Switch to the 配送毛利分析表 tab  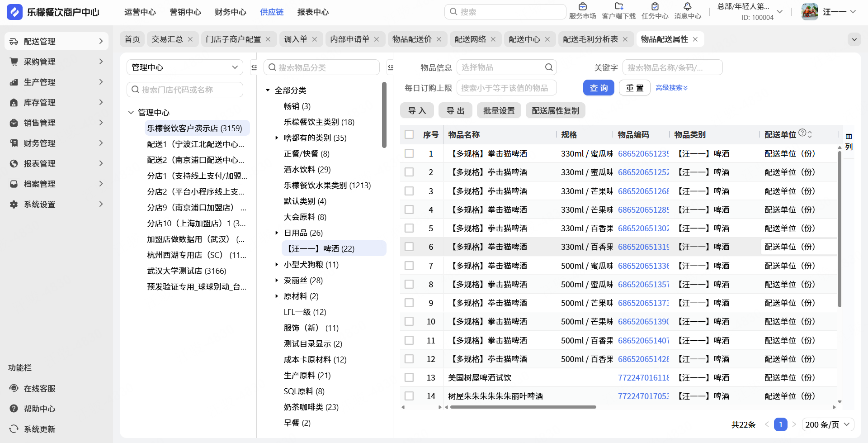click(x=590, y=39)
